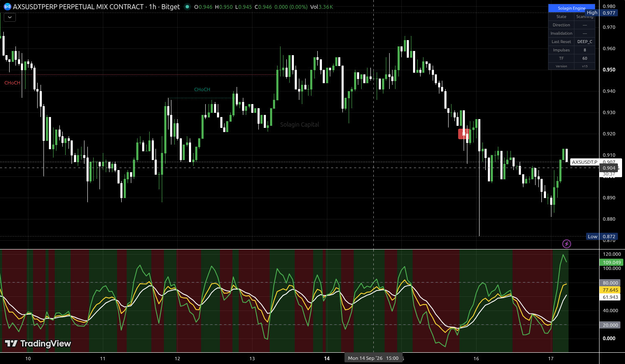Click the Vol 3.36K legend value

[x=321, y=7]
